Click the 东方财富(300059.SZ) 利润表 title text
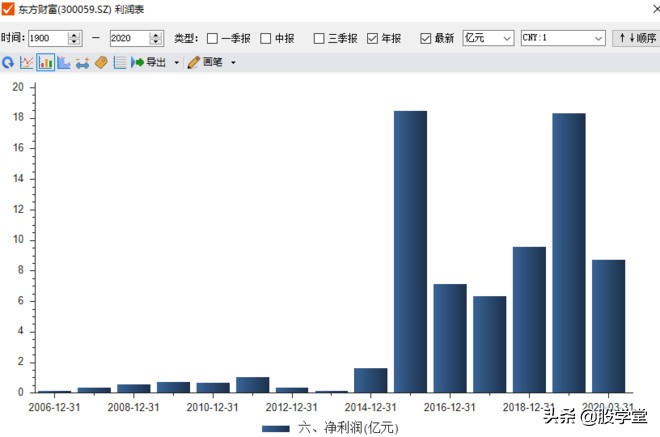660x437 pixels. click(81, 9)
